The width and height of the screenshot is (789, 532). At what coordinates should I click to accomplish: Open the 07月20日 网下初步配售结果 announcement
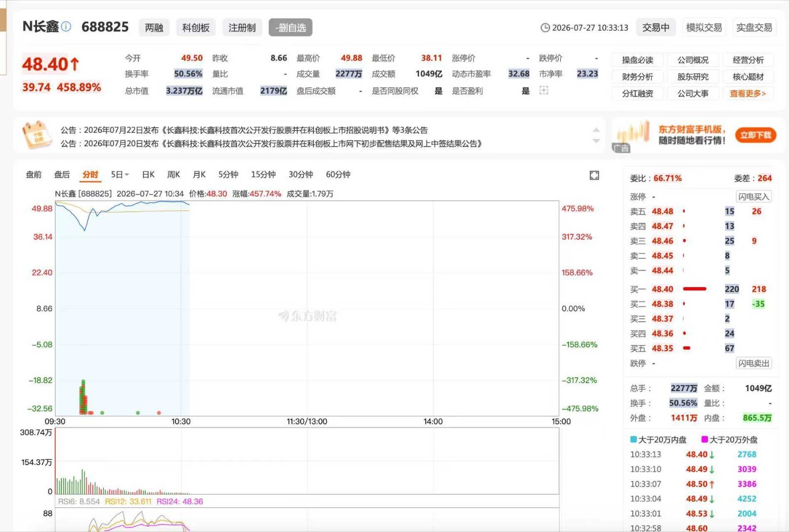click(271, 143)
